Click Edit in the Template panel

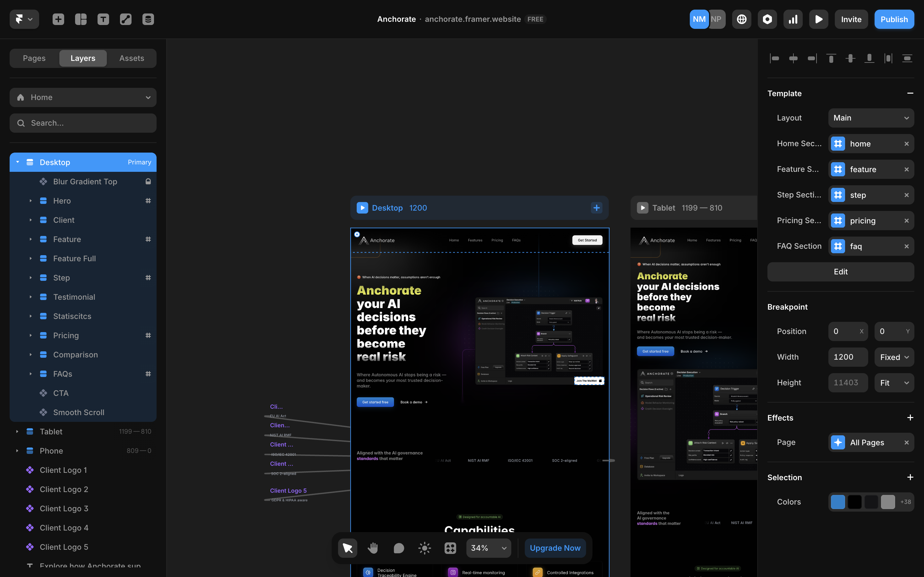point(840,272)
